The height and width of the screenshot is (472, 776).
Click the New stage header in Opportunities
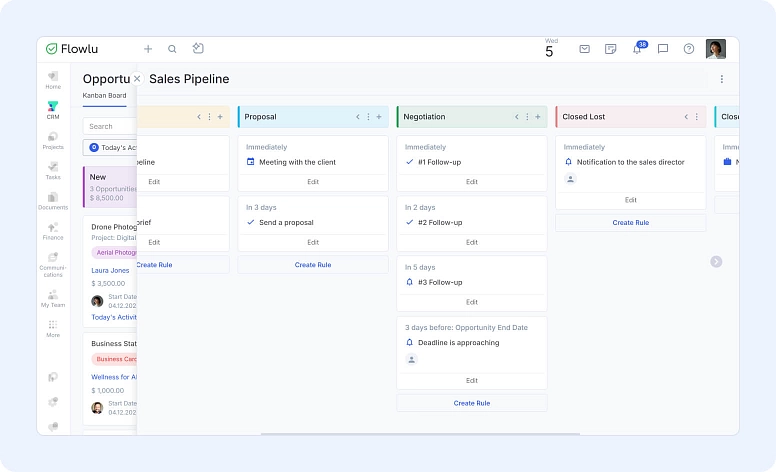pyautogui.click(x=110, y=187)
